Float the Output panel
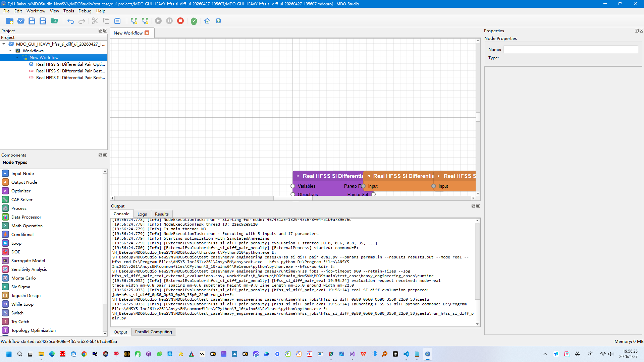 473,206
